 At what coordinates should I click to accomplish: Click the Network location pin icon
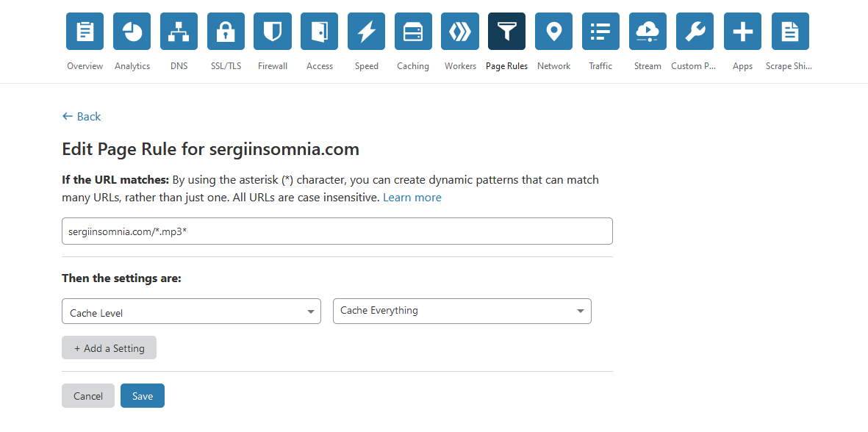554,32
